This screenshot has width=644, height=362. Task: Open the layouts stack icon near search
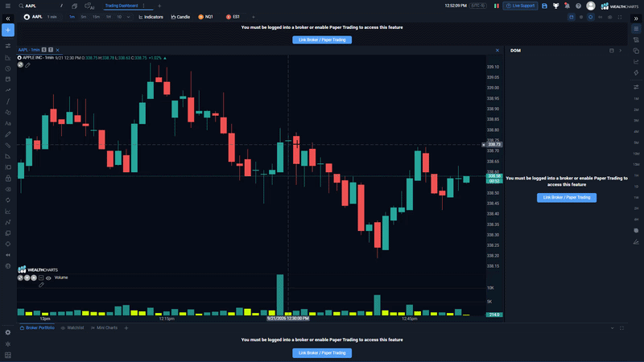coord(74,6)
